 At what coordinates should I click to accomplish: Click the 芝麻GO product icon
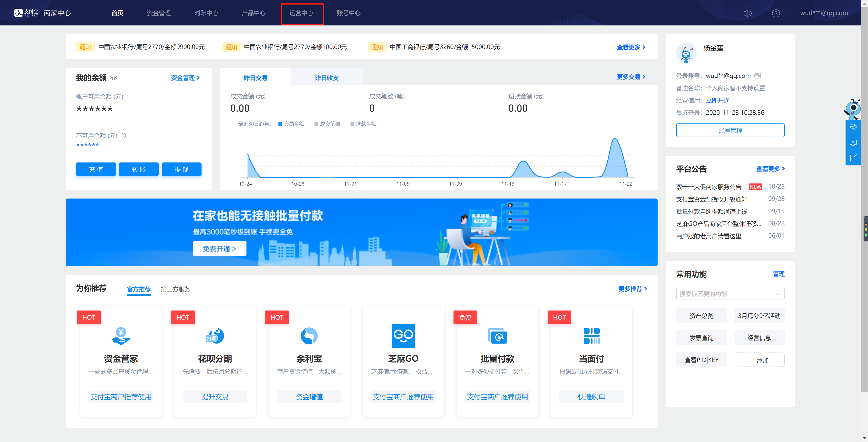[403, 336]
